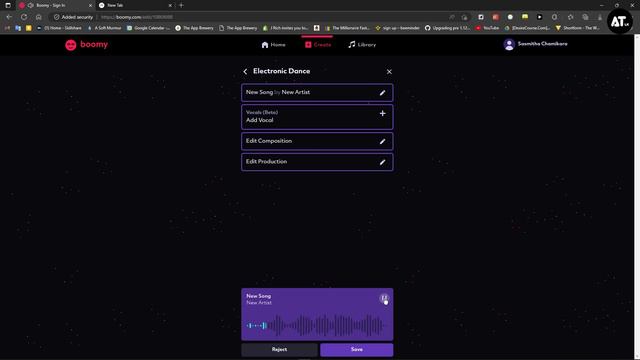The height and width of the screenshot is (360, 640).
Task: Open the Home - Skillshare bookmark
Action: (x=59, y=28)
